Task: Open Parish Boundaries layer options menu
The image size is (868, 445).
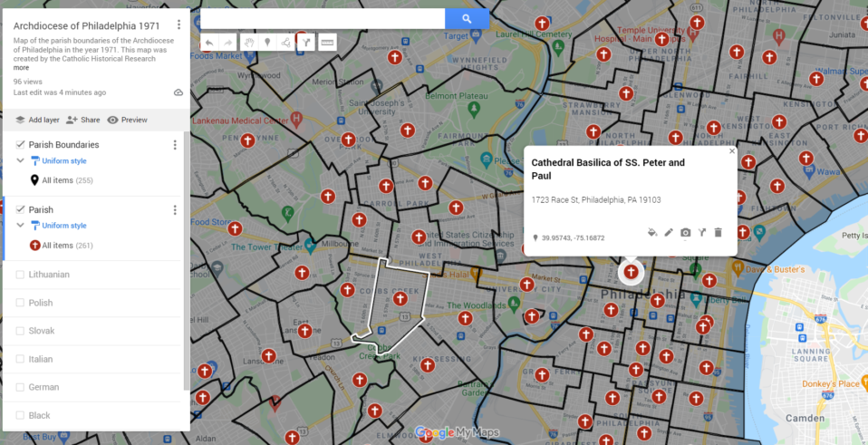Action: pos(175,145)
